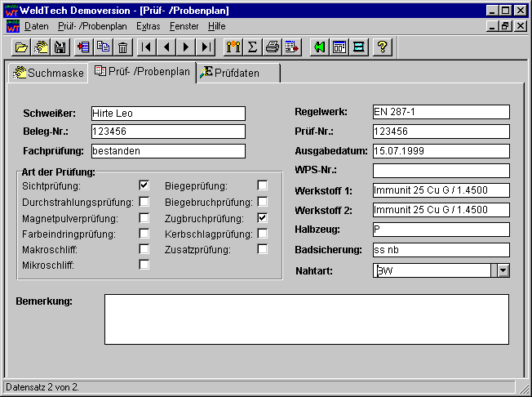
Task: Uncheck the Sichtprüfung checkbox
Action: pyautogui.click(x=144, y=185)
